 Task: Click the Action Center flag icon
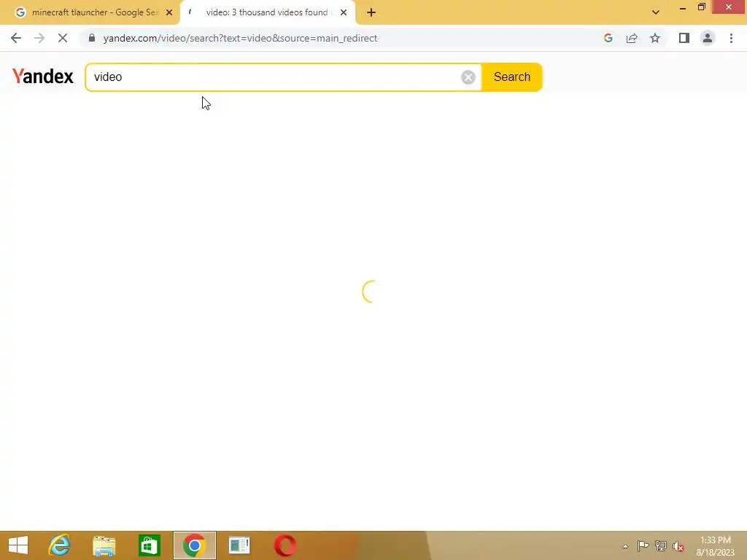pyautogui.click(x=643, y=545)
